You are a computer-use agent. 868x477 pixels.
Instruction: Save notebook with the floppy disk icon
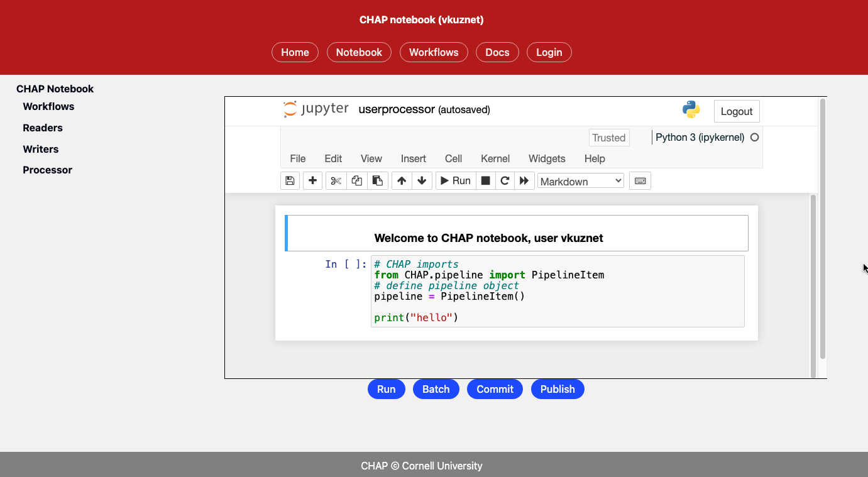290,181
